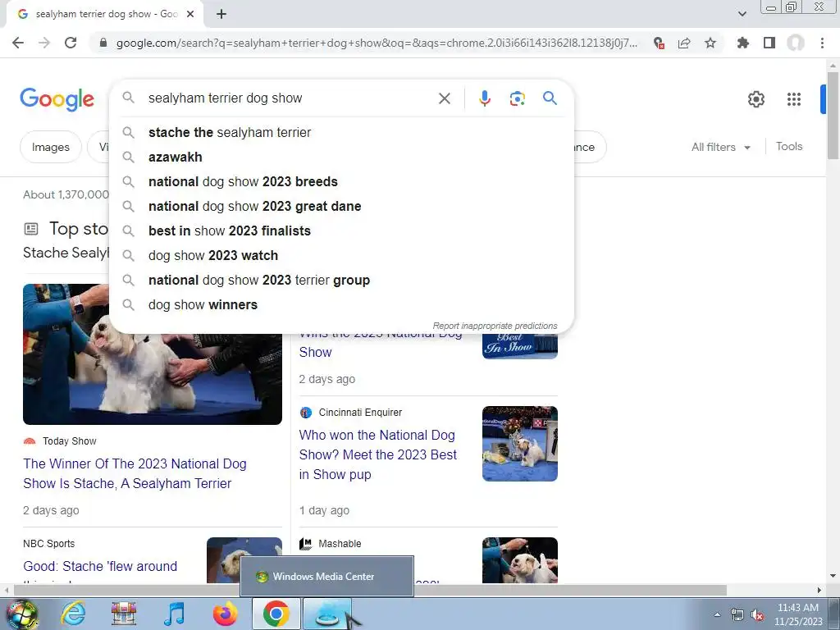Screen dimensions: 840x630
Task: Switch to the Images filter tab
Action: [50, 147]
